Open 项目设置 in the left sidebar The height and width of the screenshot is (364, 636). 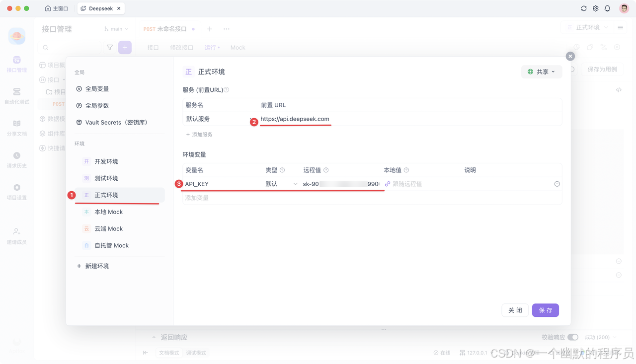coord(17,192)
